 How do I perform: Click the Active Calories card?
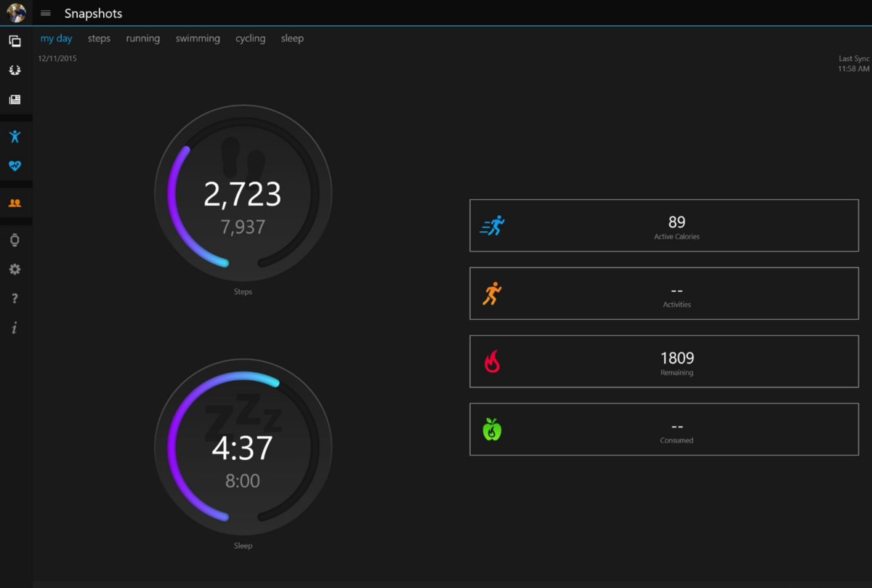point(663,226)
